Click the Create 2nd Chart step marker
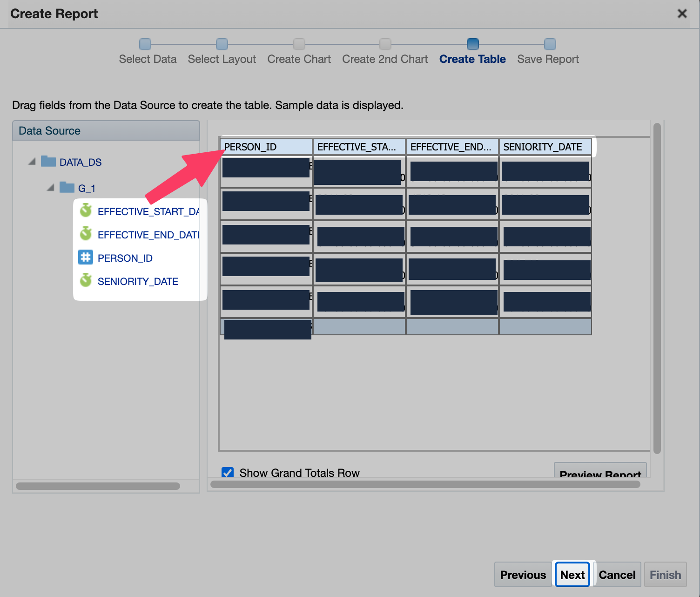The image size is (700, 597). pos(385,44)
